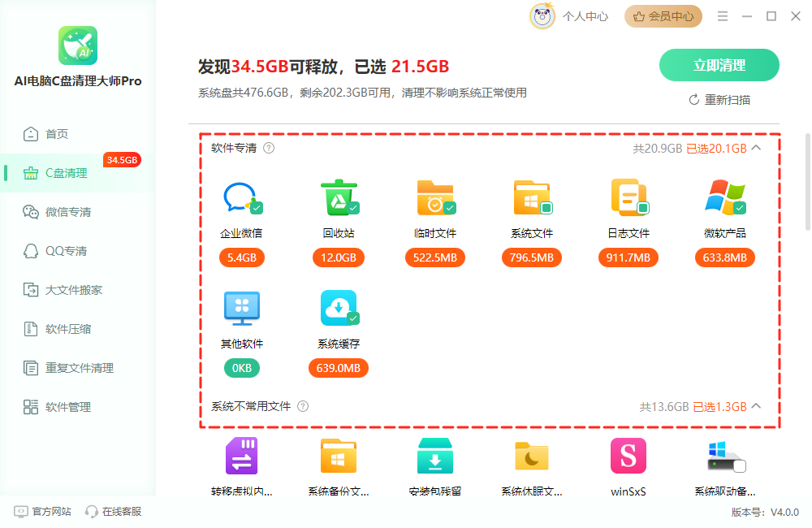The width and height of the screenshot is (812, 528).
Task: Click the 已选20.1GB text
Action: 717,149
